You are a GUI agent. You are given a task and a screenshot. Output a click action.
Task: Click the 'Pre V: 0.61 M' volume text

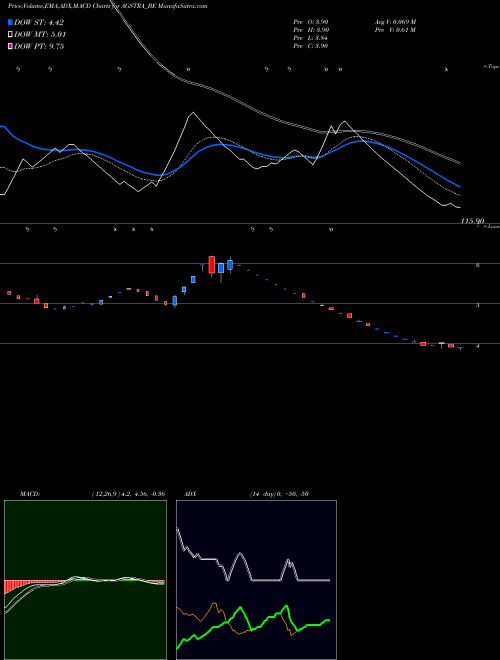tap(396, 30)
